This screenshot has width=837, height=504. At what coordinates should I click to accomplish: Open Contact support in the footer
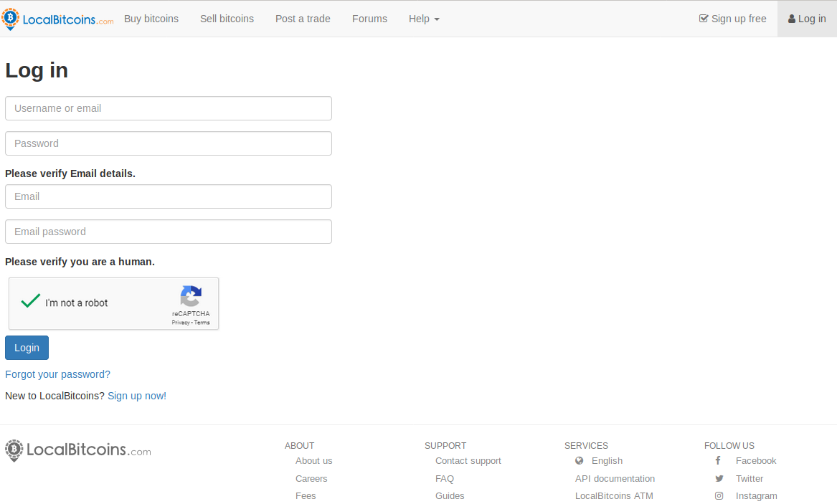pos(468,461)
